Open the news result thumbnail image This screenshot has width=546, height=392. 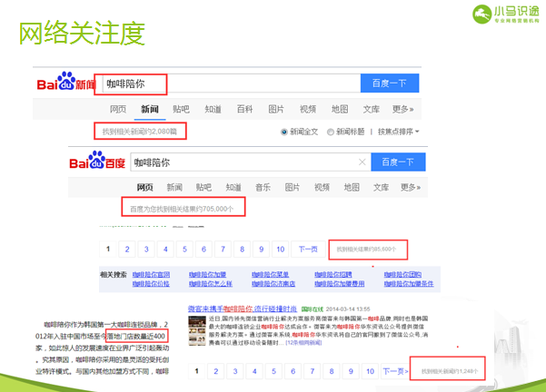click(197, 331)
